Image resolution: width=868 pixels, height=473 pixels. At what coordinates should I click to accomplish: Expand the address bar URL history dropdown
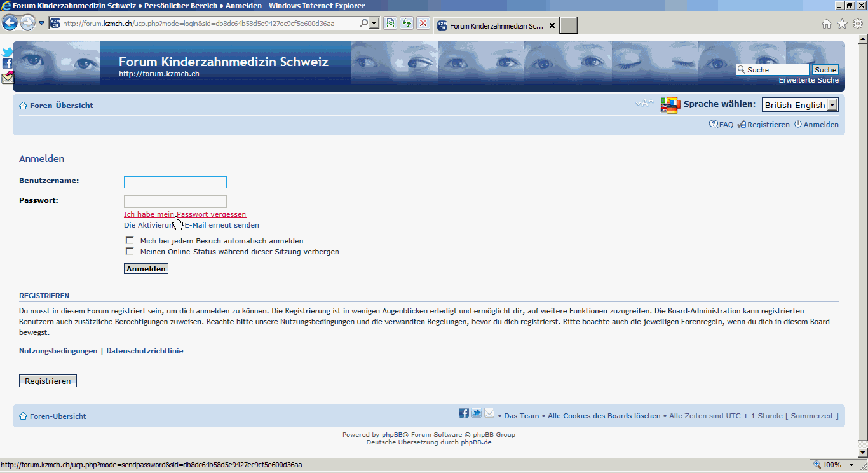pos(374,24)
